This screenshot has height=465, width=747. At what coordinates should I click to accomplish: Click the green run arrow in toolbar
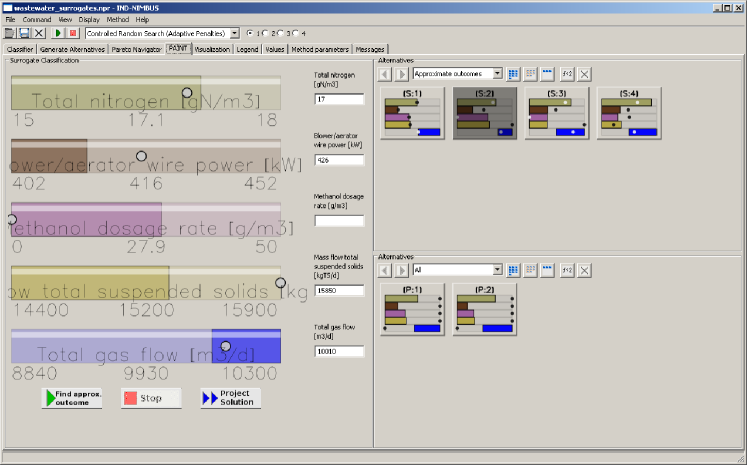(x=56, y=33)
